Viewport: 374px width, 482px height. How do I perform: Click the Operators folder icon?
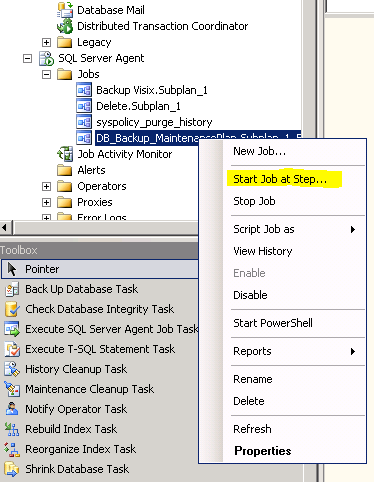(65, 186)
